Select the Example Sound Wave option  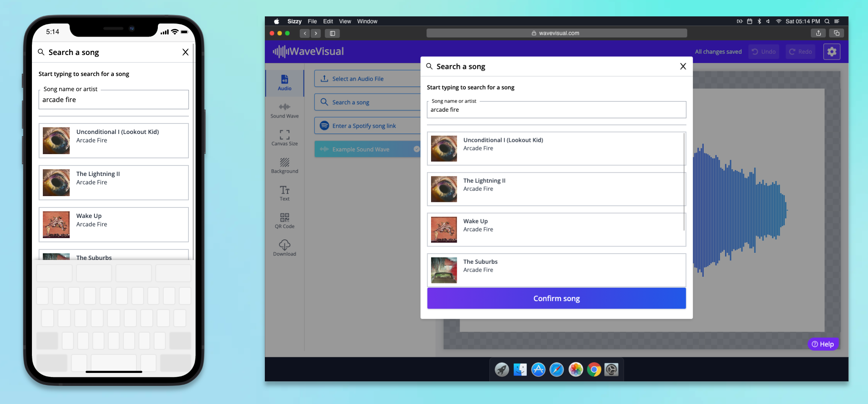point(367,150)
